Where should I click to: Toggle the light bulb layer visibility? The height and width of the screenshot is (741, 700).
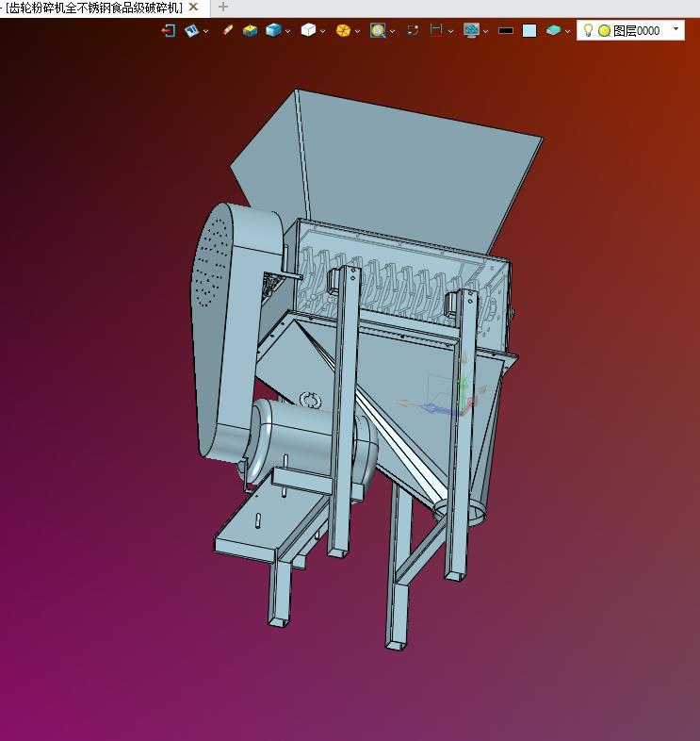pos(588,30)
